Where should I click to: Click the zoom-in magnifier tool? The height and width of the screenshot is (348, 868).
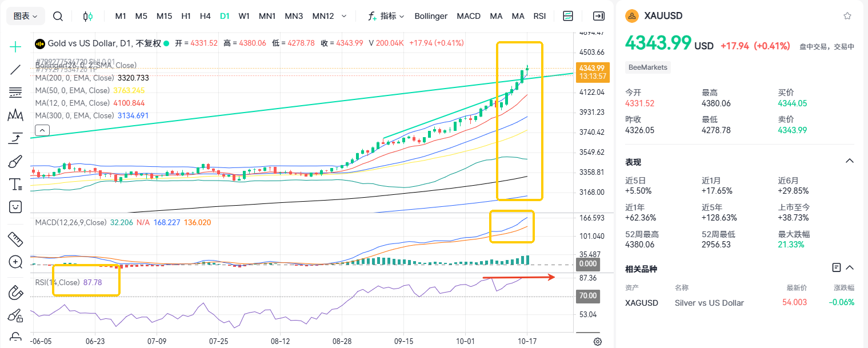[x=15, y=262]
